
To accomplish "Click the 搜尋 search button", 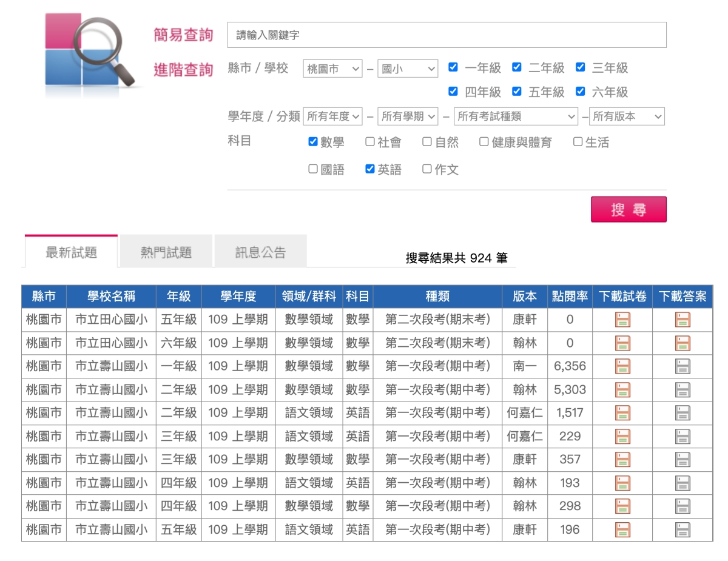I will (x=629, y=210).
